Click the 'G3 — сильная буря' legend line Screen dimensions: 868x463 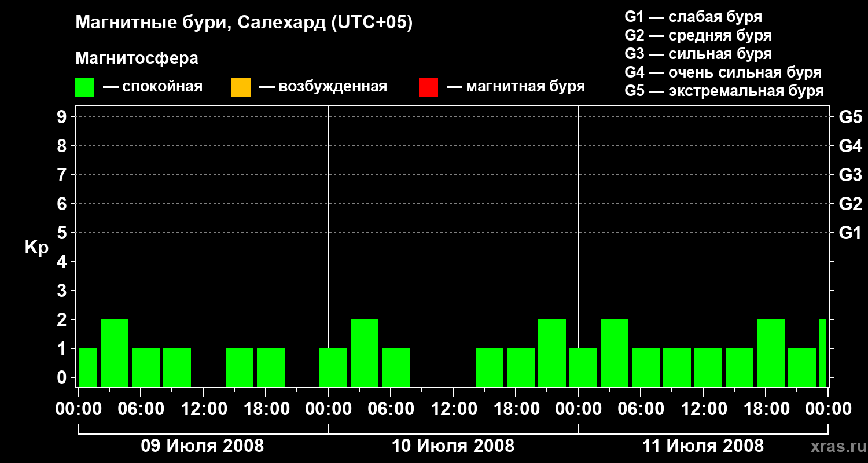tap(698, 54)
